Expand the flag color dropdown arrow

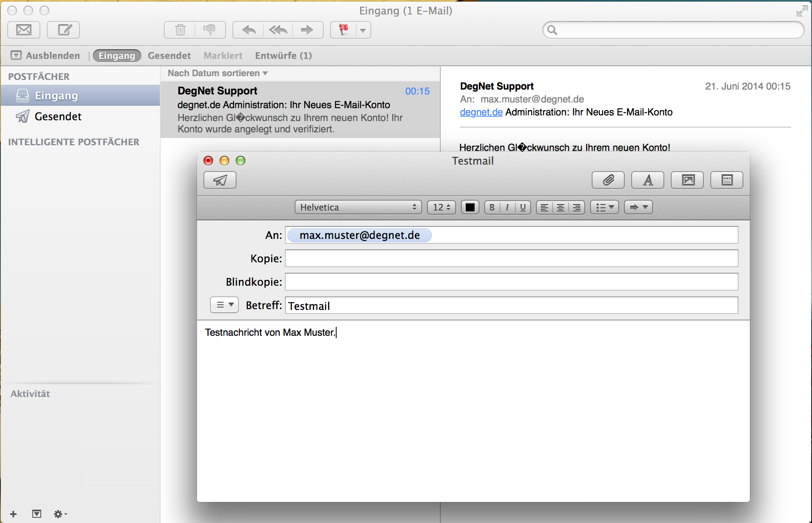tap(363, 30)
